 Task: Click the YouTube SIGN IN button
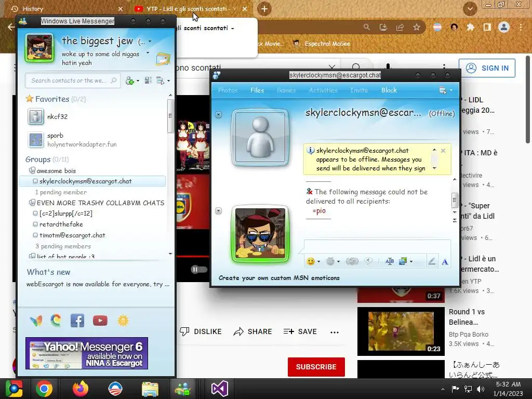pos(487,68)
